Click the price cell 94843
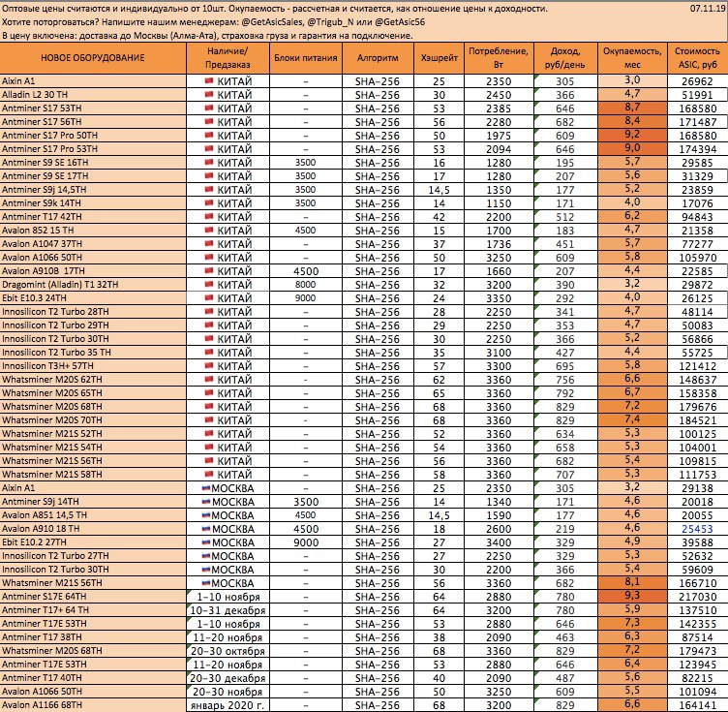Screen dimensions: 728x712 click(697, 217)
